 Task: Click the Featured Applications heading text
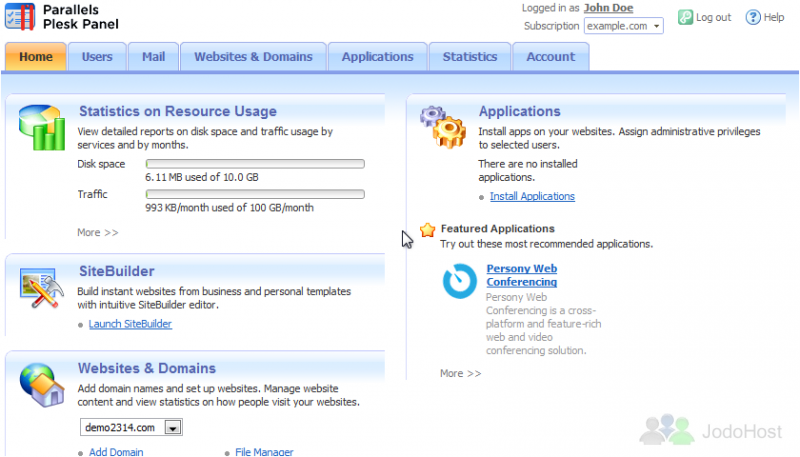click(x=497, y=228)
